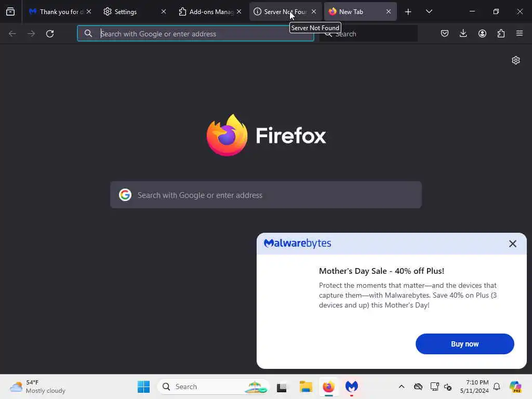Go forward one page

pos(31,34)
